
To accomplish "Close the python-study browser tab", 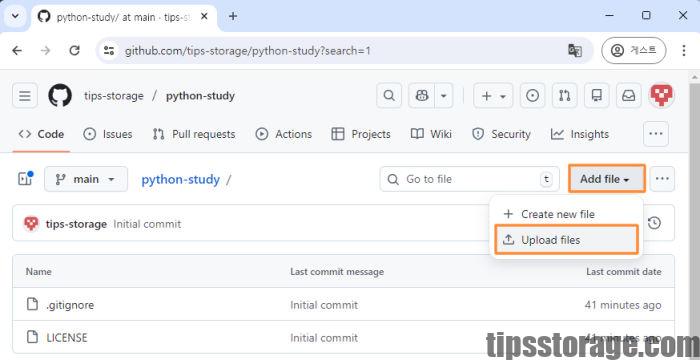I will pyautogui.click(x=204, y=17).
